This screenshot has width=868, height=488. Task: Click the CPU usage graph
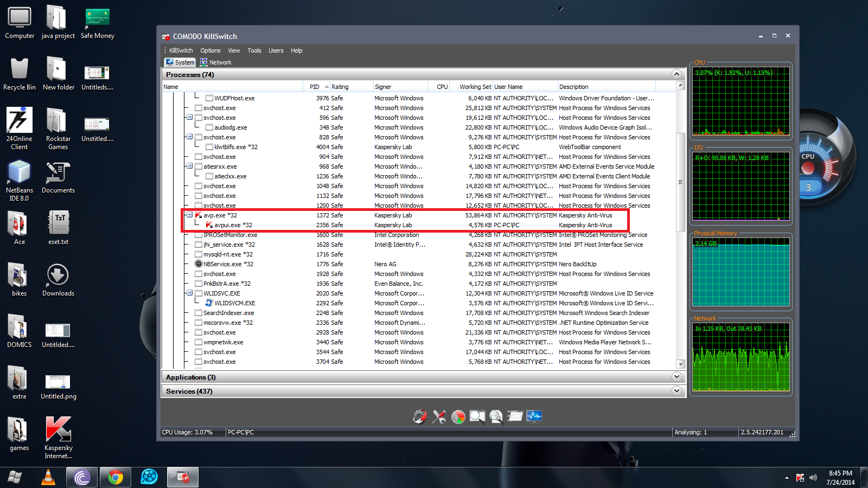tap(741, 101)
